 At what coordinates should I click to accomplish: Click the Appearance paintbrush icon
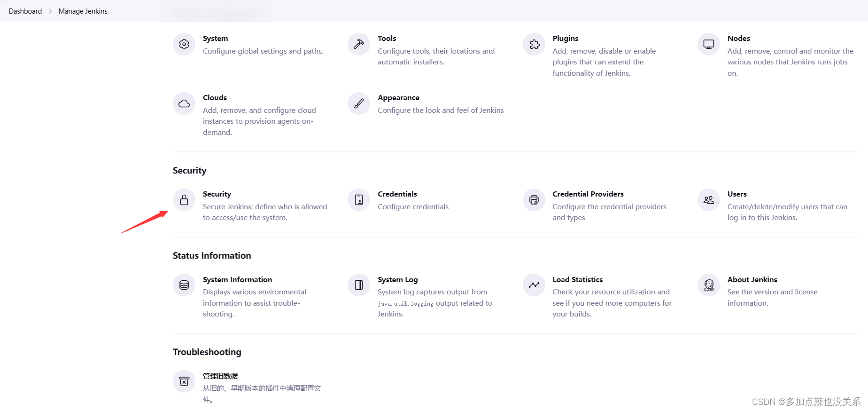point(359,103)
